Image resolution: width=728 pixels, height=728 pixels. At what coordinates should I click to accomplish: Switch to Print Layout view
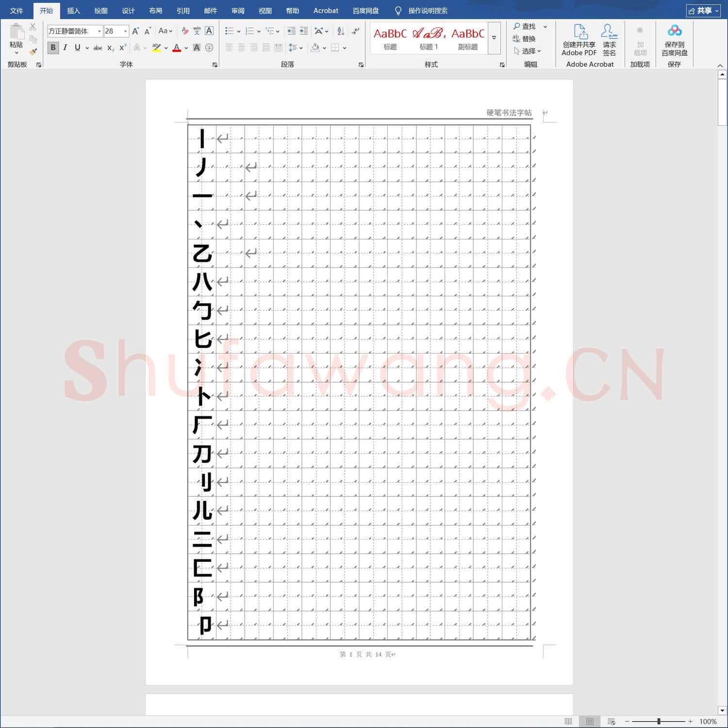pos(590,721)
